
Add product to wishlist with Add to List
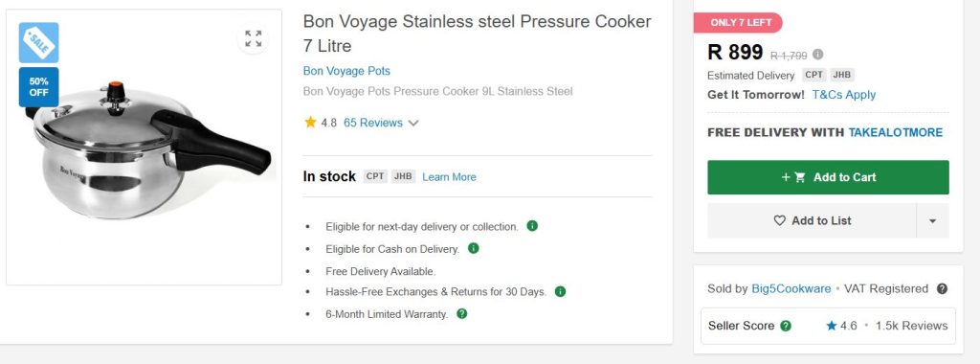click(812, 220)
